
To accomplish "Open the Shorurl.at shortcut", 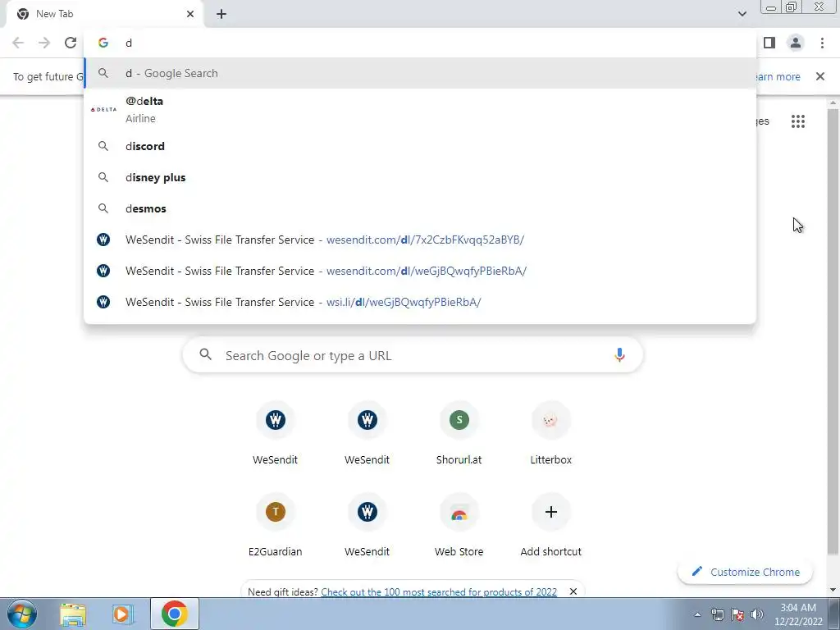I will click(459, 435).
